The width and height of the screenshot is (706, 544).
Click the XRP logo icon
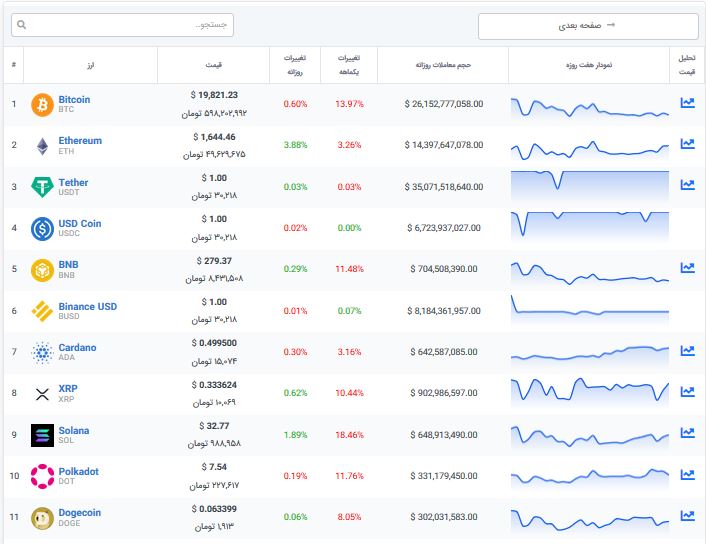42,394
